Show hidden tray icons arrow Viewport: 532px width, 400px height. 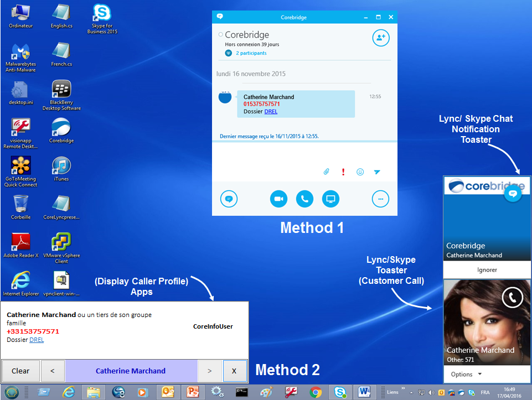point(411,393)
